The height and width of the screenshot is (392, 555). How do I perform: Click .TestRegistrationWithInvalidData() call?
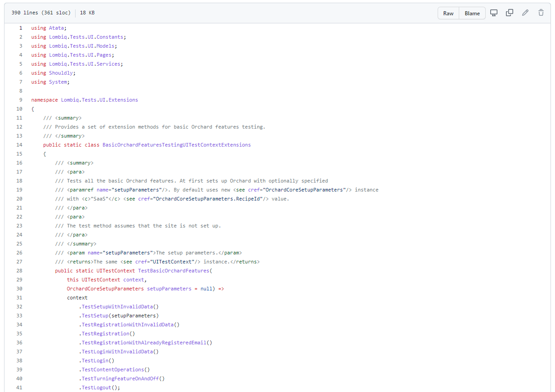pos(129,325)
